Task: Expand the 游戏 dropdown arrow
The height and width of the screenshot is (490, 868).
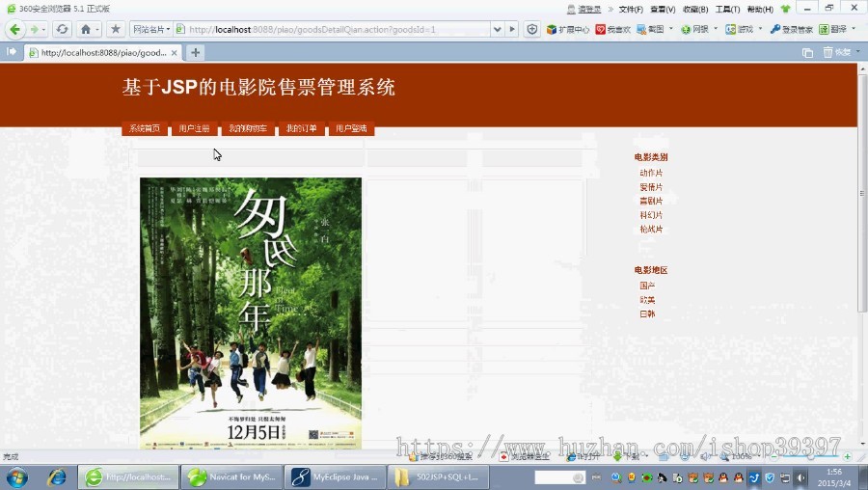Action: click(760, 29)
